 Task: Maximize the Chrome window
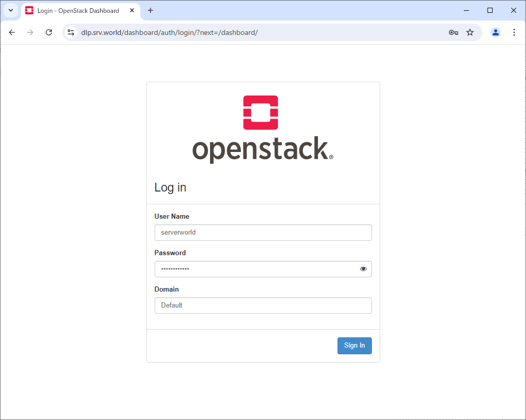[490, 10]
